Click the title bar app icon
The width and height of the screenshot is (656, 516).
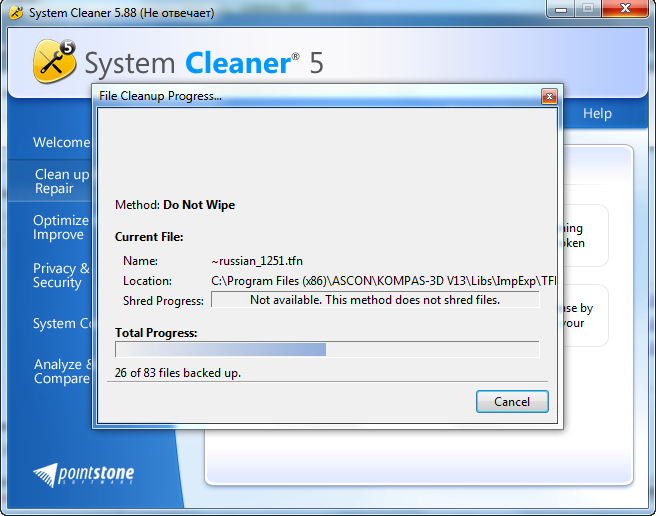[x=16, y=13]
